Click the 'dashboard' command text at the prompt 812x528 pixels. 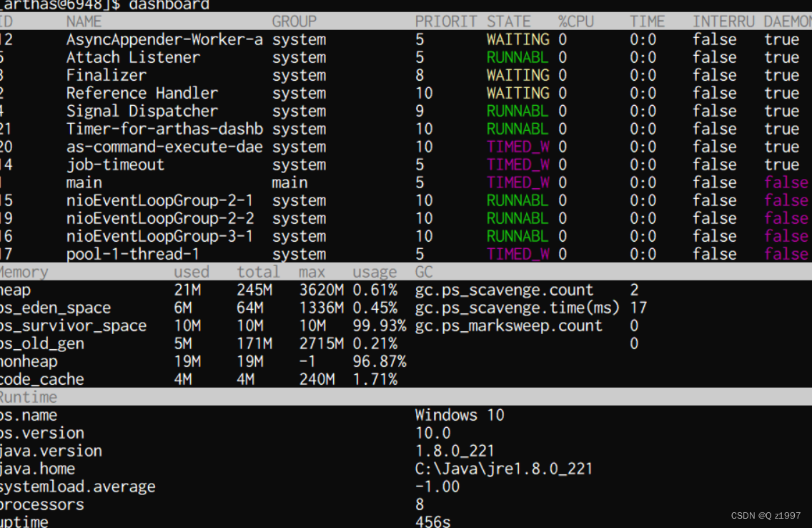click(169, 5)
